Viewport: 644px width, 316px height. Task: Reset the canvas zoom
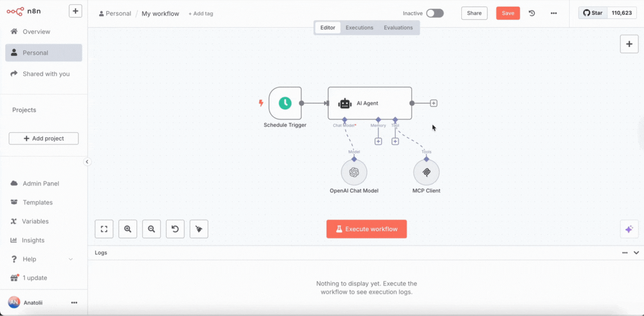[x=175, y=229]
